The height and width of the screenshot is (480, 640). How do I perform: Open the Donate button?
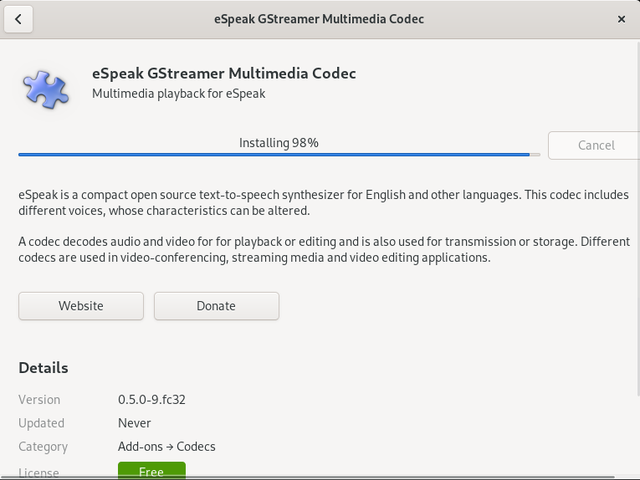pyautogui.click(x=216, y=306)
